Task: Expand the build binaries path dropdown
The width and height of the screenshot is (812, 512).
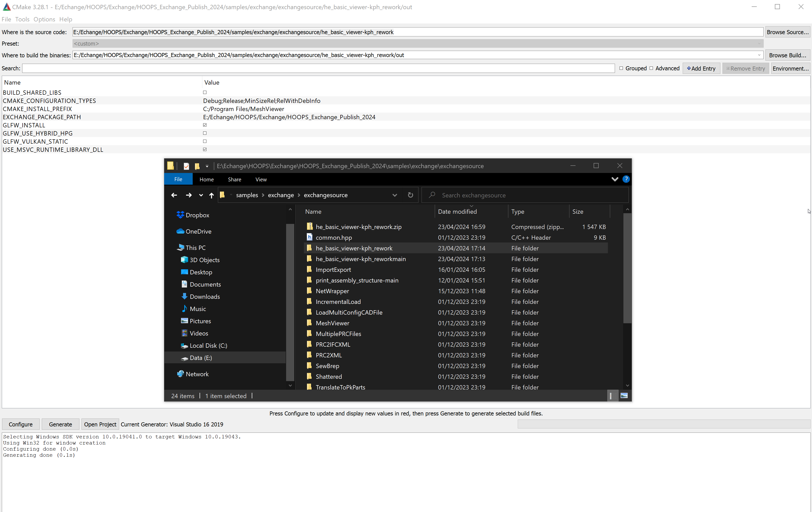Action: (759, 55)
